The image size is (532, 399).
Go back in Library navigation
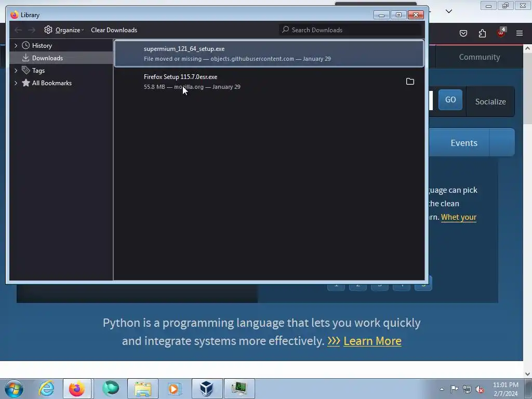point(18,30)
